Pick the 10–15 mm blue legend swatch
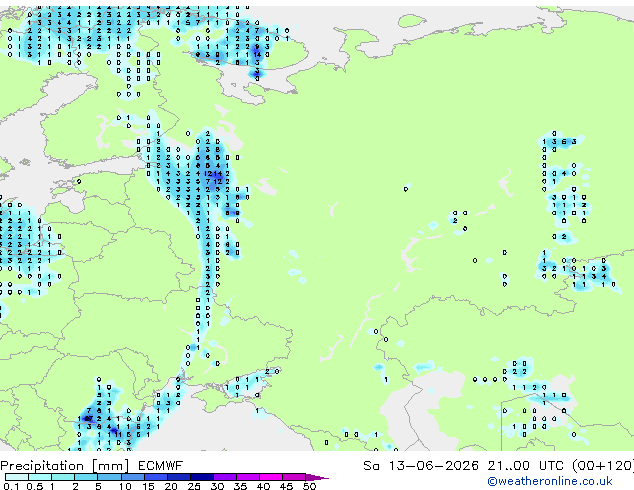This screenshot has width=634, height=490. 132,477
